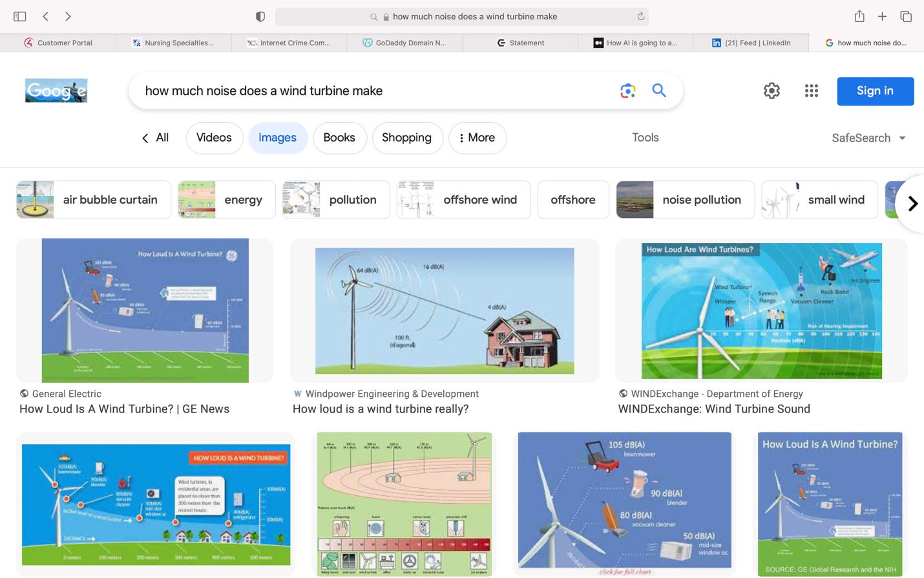Image resolution: width=924 pixels, height=578 pixels.
Task: Switch to GoDaddy Domain tab
Action: [404, 43]
